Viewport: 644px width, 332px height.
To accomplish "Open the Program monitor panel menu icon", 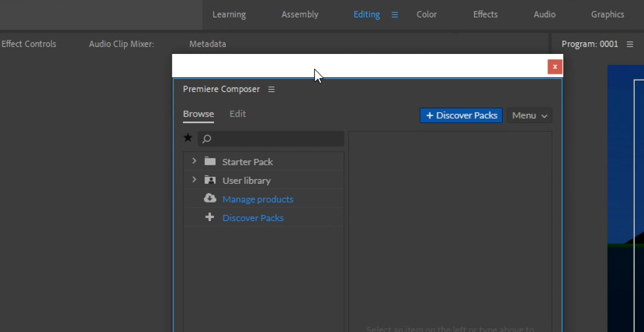I will 630,44.
